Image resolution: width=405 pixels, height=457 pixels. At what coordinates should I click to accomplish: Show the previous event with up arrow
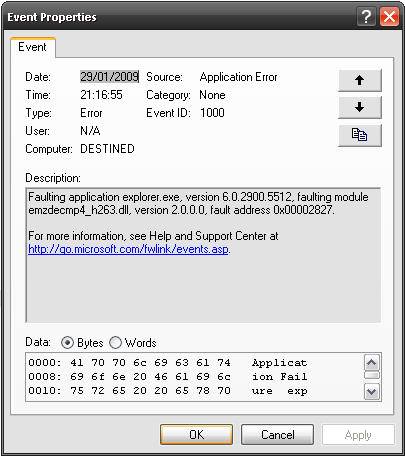click(360, 80)
